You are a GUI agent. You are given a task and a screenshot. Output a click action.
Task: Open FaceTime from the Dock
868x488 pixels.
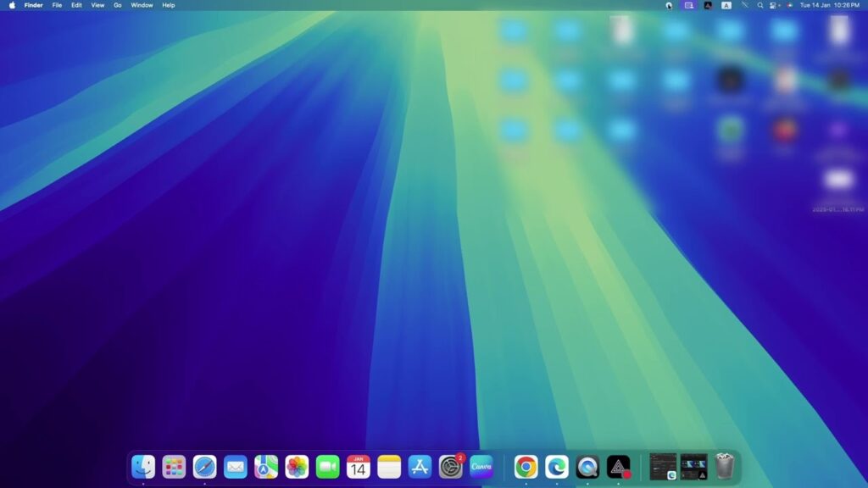[328, 467]
